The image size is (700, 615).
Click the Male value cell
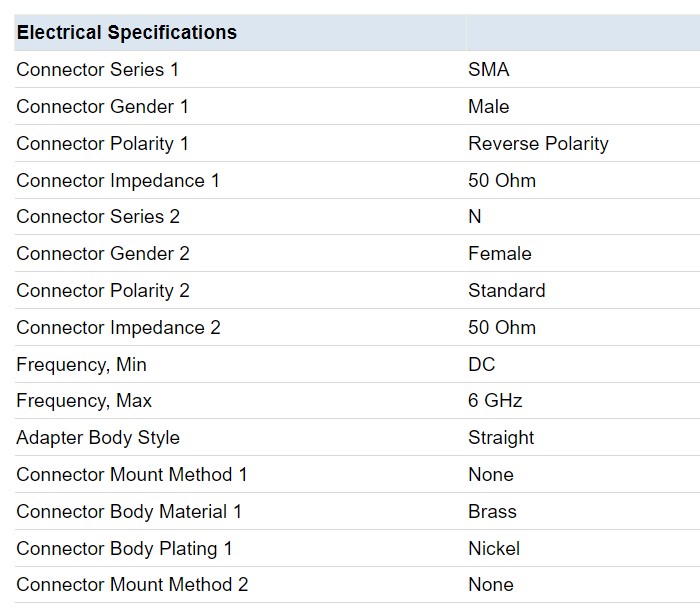click(489, 107)
